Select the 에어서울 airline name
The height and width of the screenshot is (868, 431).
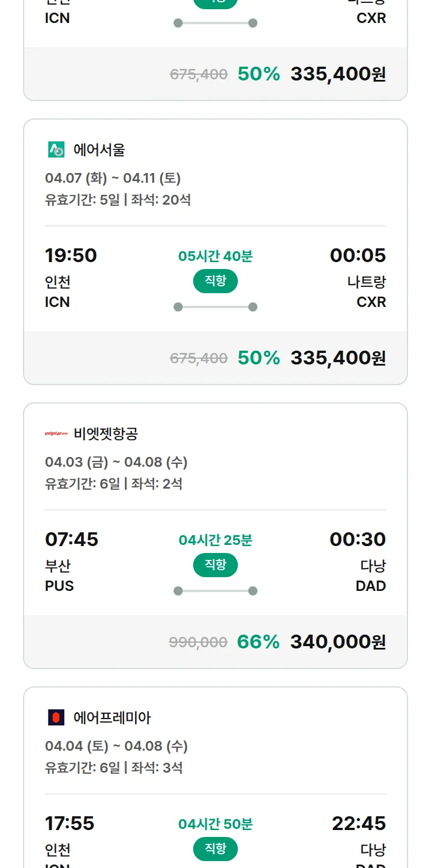[x=99, y=150]
